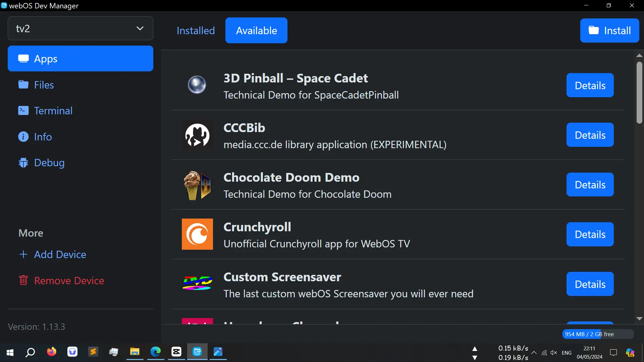
Task: Click the Terminal prompt icon
Action: [x=23, y=110]
